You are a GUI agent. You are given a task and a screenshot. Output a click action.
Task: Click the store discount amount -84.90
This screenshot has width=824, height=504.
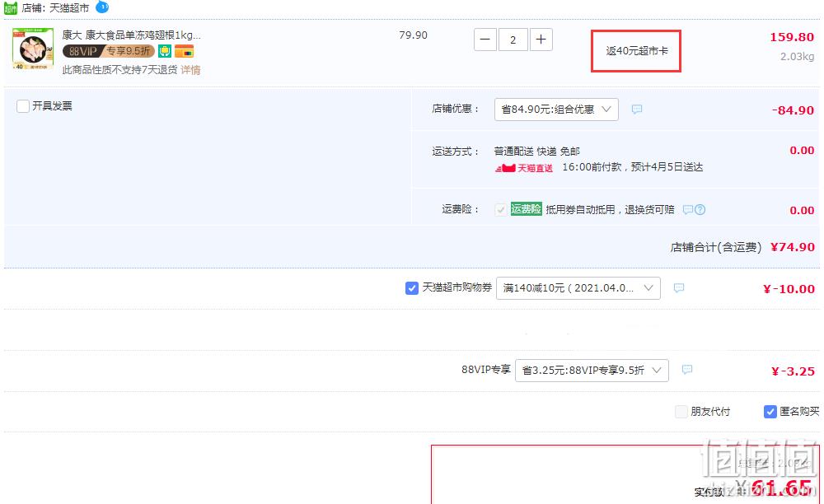793,110
